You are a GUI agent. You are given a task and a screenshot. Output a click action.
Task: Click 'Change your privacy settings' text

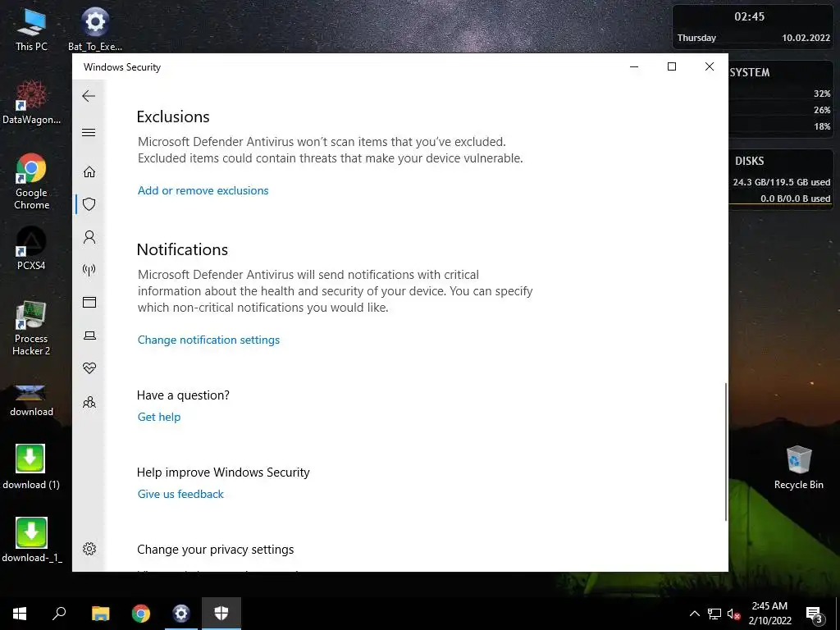coord(216,550)
